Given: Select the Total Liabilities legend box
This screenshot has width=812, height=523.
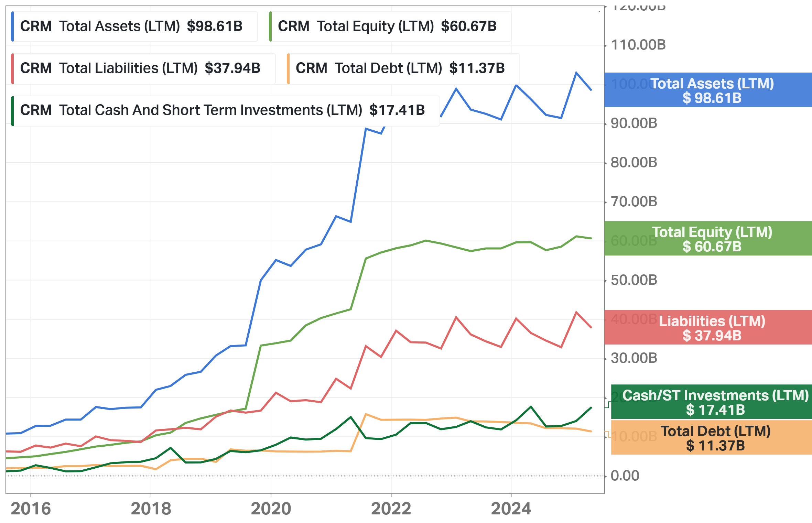Looking at the screenshot, I should (x=143, y=68).
